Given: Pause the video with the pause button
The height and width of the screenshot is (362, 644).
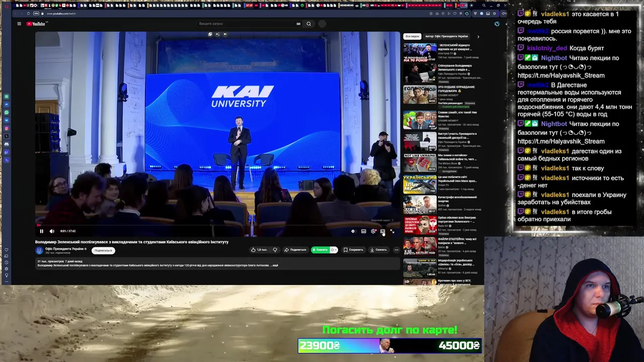Looking at the screenshot, I should [x=41, y=231].
